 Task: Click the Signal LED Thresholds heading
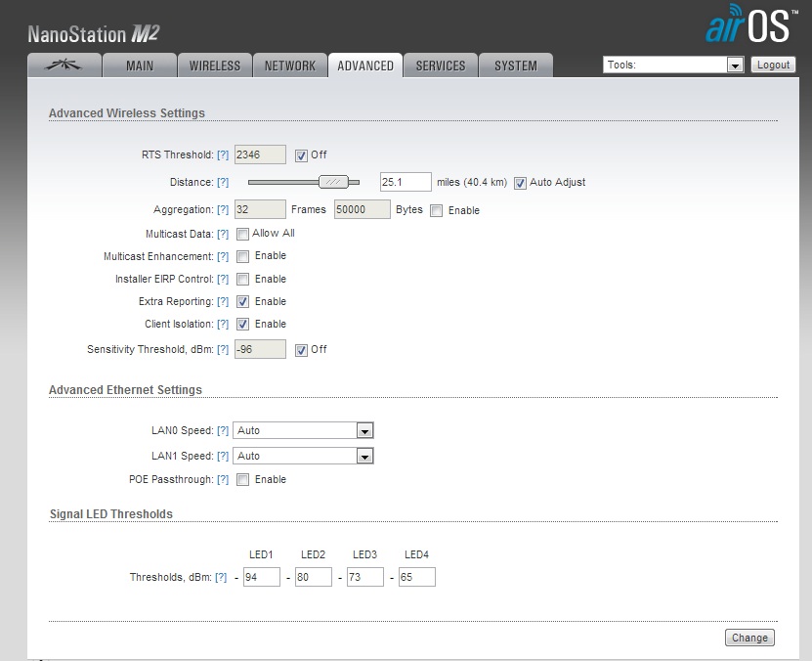[111, 514]
